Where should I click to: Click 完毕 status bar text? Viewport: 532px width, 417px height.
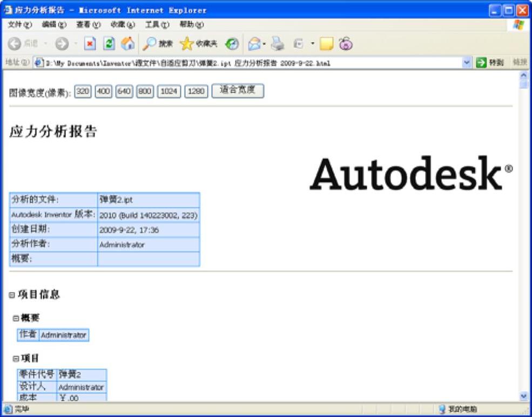(22, 409)
